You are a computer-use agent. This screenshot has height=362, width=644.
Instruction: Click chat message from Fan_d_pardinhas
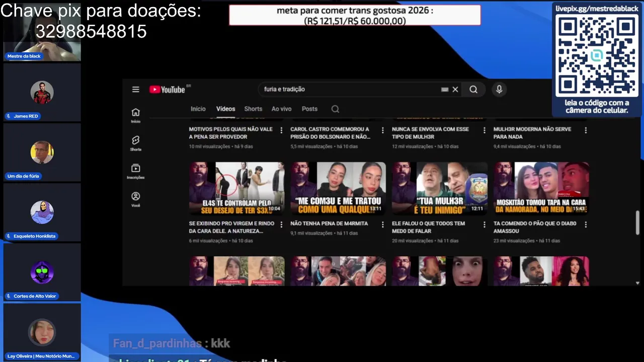[x=172, y=343]
